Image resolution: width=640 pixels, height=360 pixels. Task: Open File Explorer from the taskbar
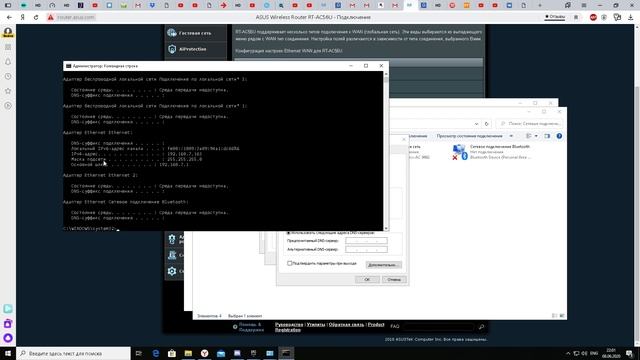188,353
